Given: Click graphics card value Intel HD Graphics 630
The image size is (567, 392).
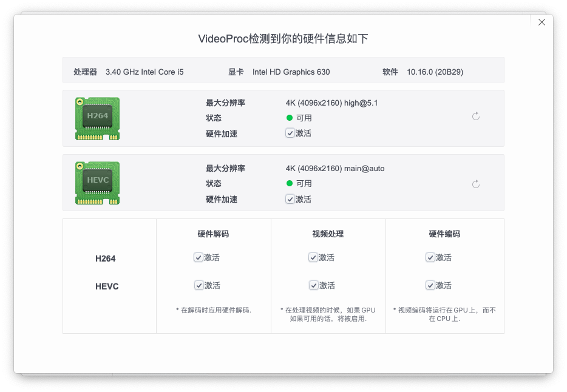Looking at the screenshot, I should (x=291, y=72).
